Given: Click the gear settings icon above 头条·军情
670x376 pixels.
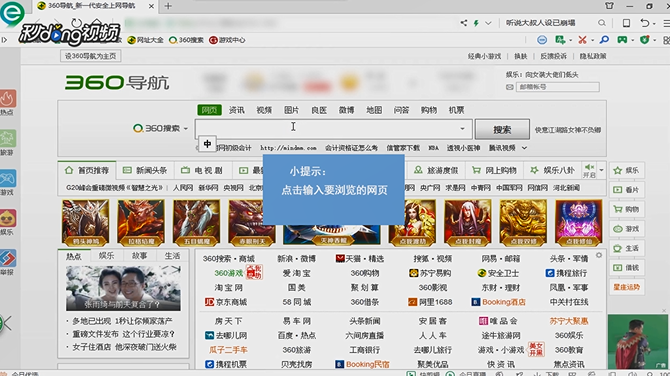Looking at the screenshot, I should (599, 255).
